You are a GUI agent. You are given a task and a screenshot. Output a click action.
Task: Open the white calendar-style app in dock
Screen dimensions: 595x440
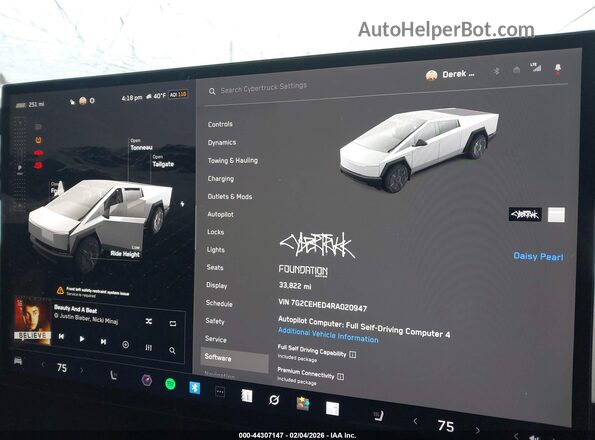[x=332, y=409]
